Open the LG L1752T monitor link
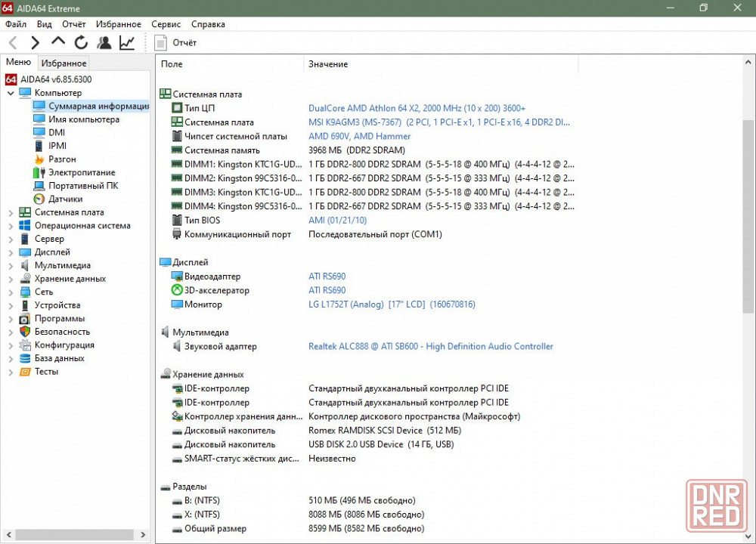Viewport: 756px width, 544px height. pyautogui.click(x=392, y=304)
